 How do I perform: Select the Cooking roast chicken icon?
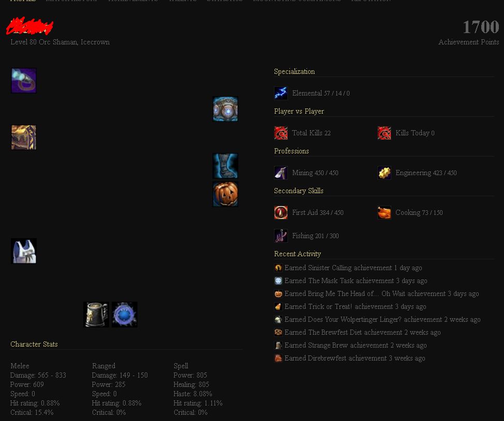point(384,213)
